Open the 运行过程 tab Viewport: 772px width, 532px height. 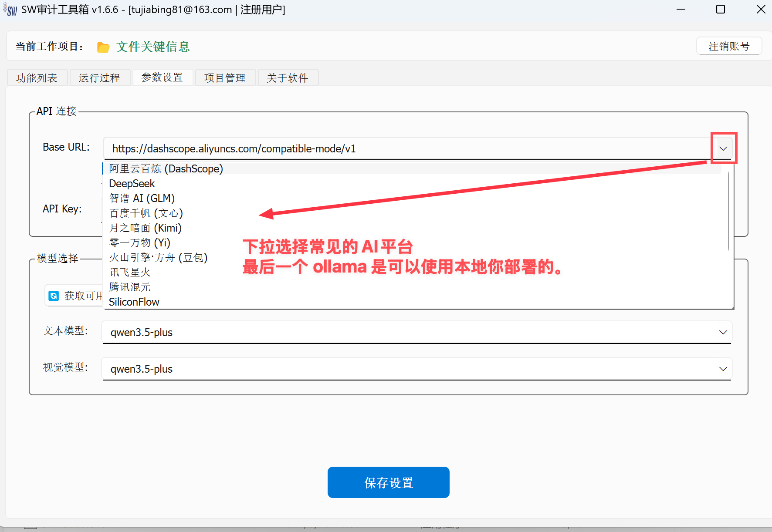click(x=99, y=78)
